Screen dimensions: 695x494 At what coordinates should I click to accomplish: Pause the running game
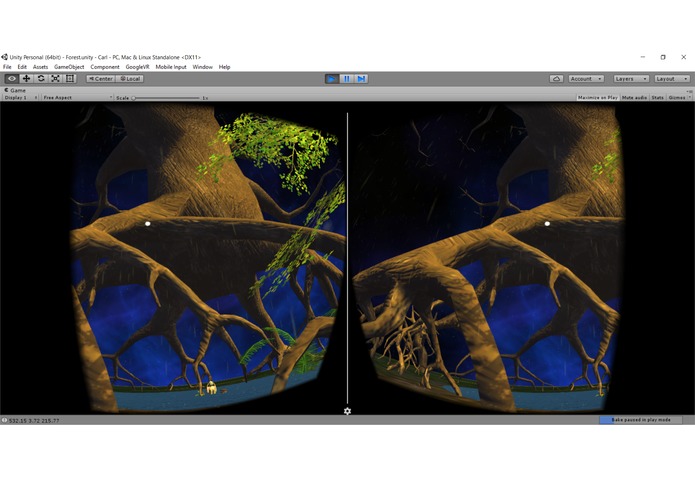coord(347,79)
